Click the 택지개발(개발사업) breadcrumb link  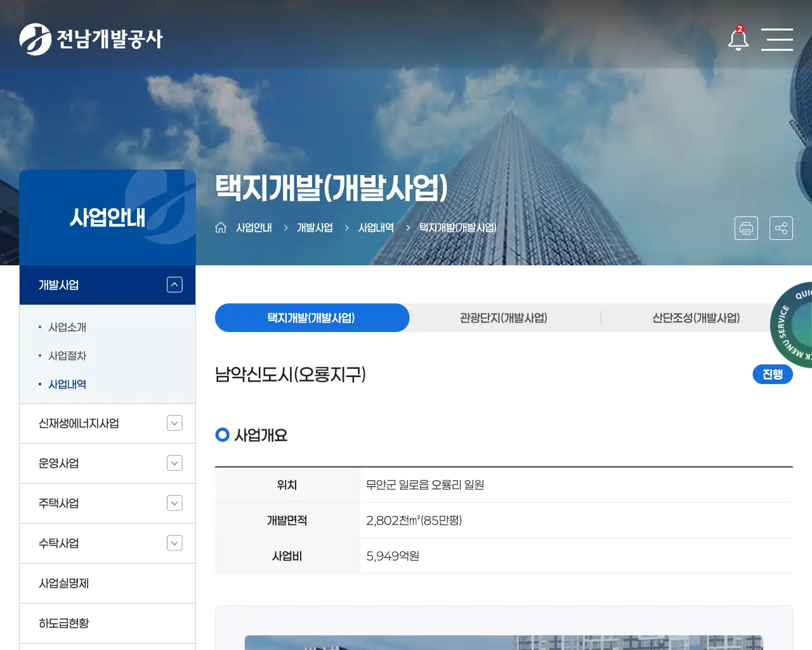pos(458,227)
